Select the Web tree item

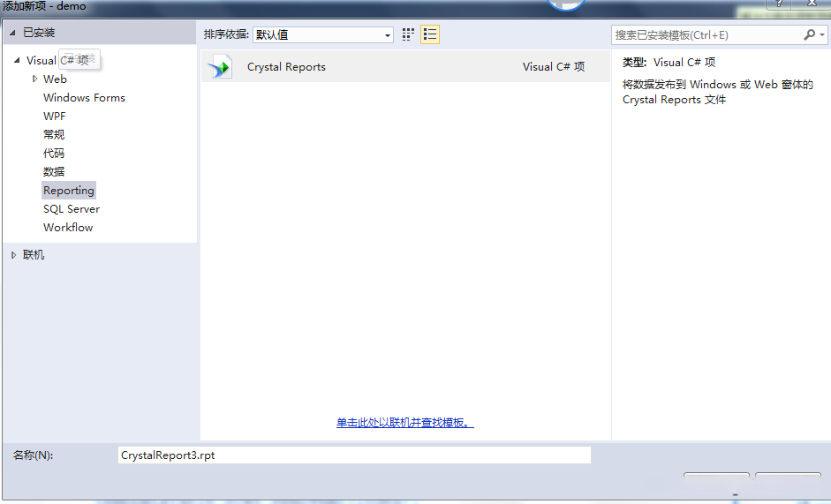tap(55, 79)
